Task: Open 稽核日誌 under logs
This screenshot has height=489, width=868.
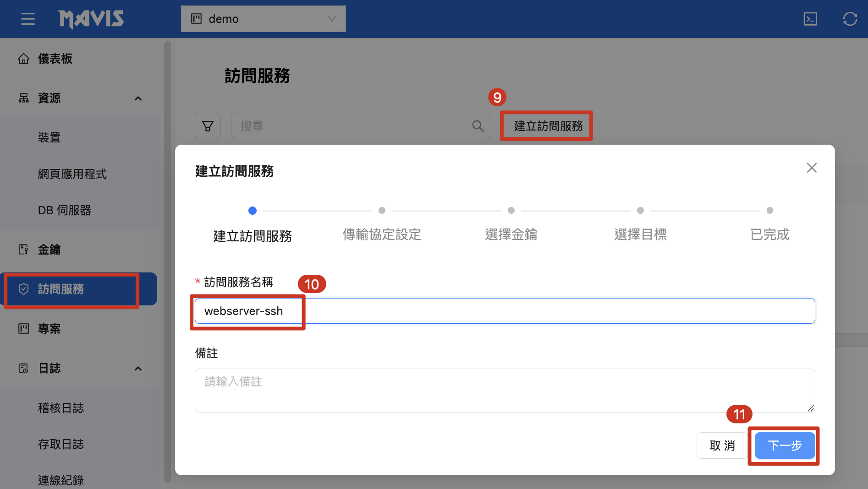Action: 60,408
